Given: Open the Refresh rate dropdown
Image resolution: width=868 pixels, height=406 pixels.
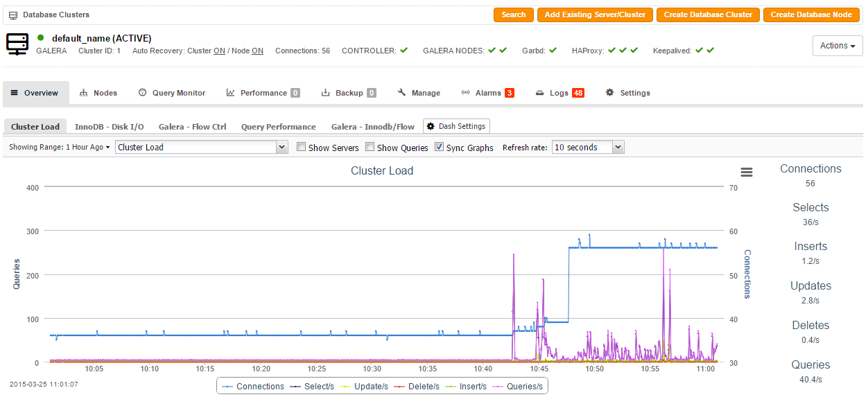Looking at the screenshot, I should (588, 147).
